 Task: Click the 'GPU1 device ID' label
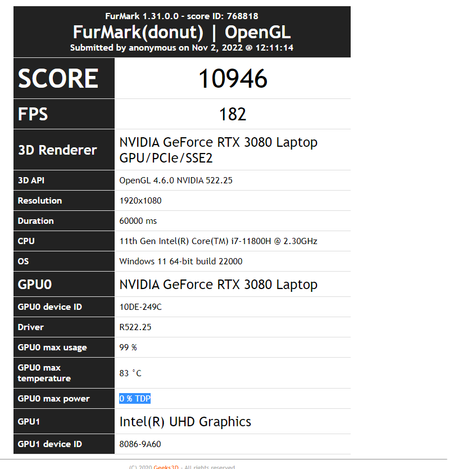(50, 444)
